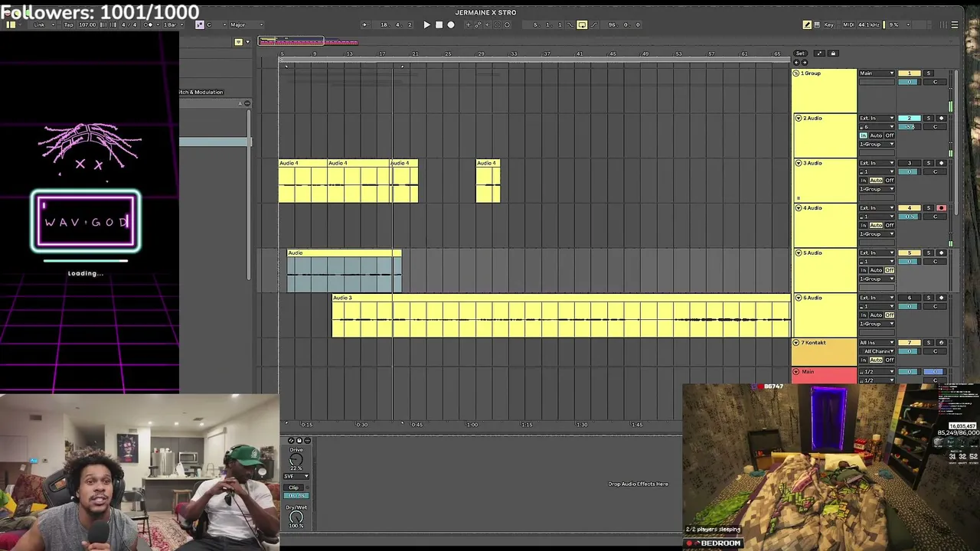This screenshot has height=551, width=980.
Task: Start playback with the Play button
Action: 426,24
